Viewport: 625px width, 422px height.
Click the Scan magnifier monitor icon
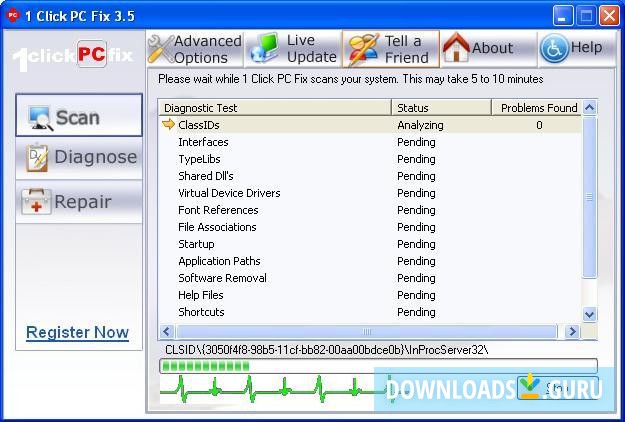(x=40, y=118)
